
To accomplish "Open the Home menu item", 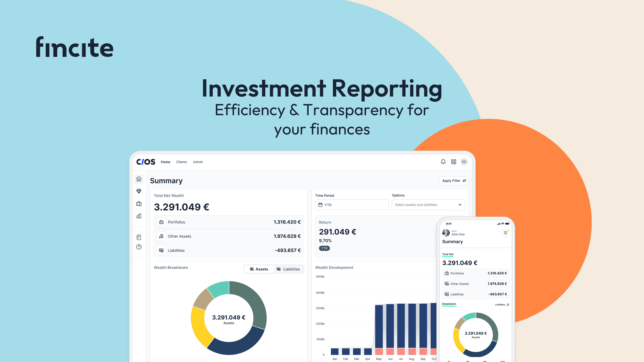I will (x=165, y=162).
